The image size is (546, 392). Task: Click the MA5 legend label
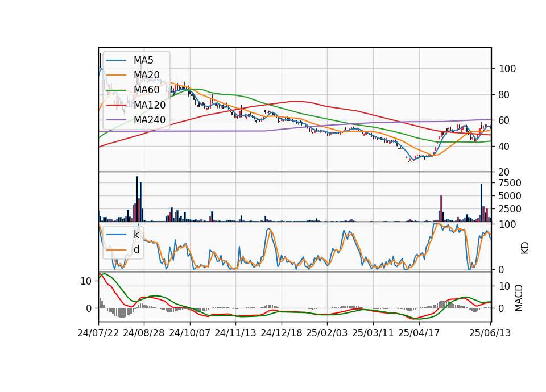(x=143, y=60)
